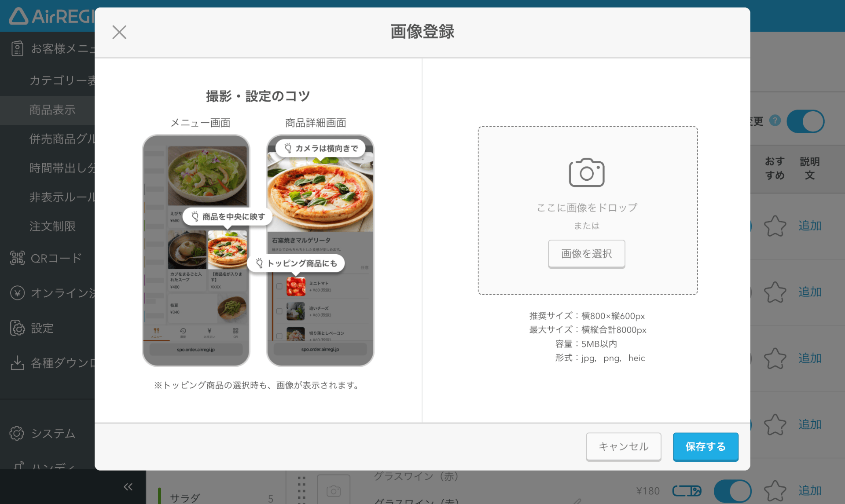Click the star icon in the ¥180 row
The image size is (845, 504).
point(775,491)
